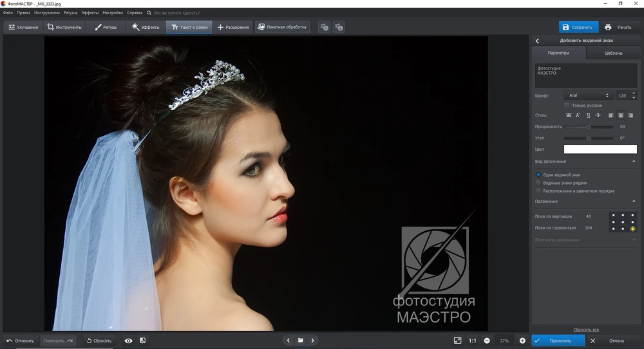Open the white 'Цвет' color swatch
Image resolution: width=644 pixels, height=349 pixels.
(600, 149)
